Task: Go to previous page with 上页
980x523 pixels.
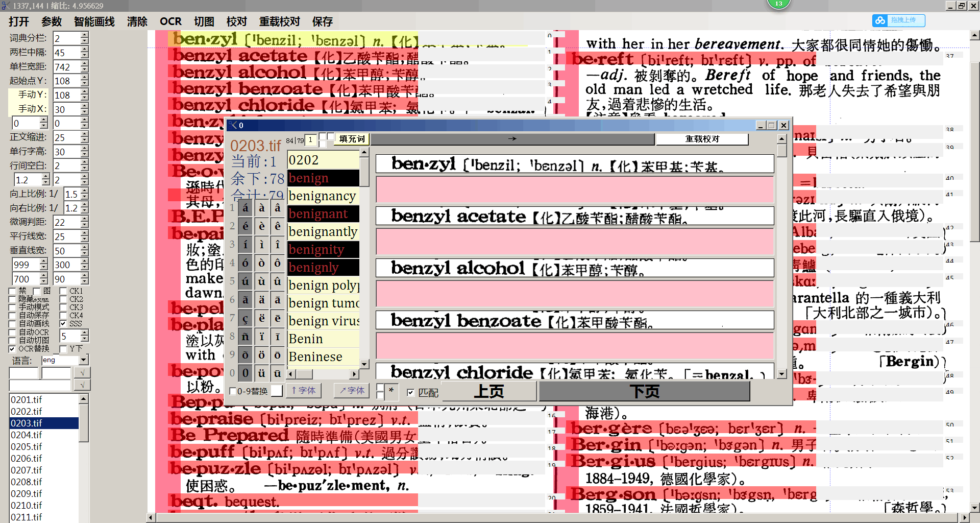Action: coord(489,392)
